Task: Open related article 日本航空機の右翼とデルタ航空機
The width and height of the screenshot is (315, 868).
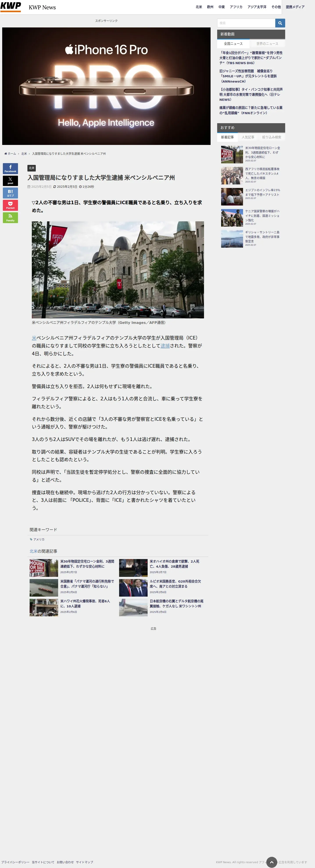Action: [x=177, y=603]
